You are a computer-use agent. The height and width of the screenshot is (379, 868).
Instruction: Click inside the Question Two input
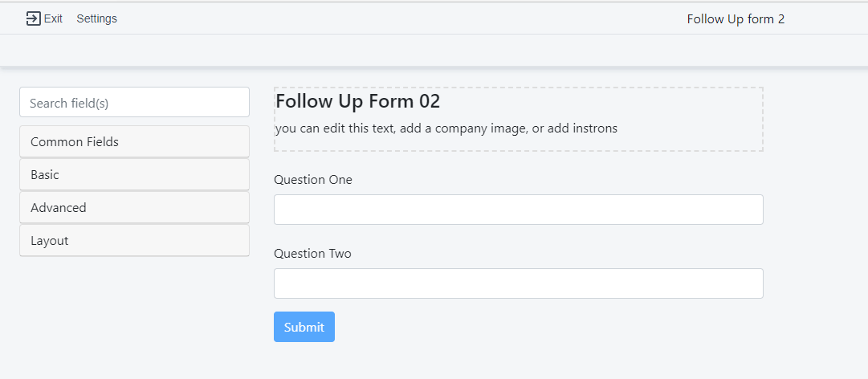click(518, 283)
